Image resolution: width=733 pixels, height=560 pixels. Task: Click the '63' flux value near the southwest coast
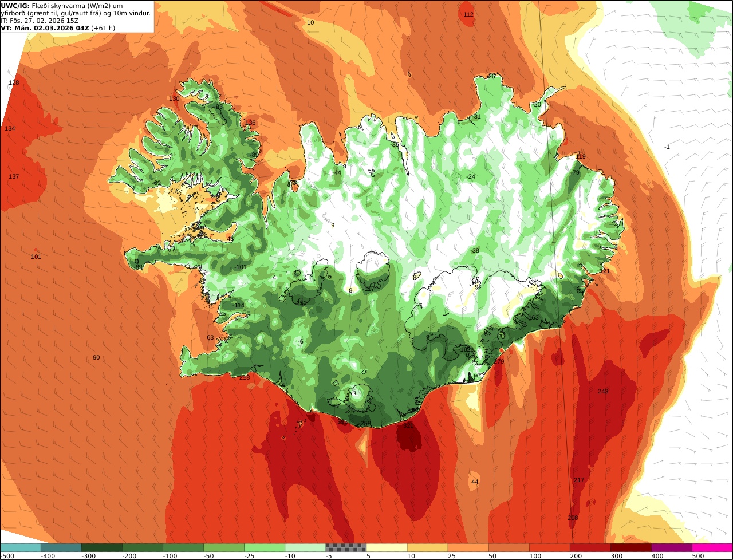(210, 337)
